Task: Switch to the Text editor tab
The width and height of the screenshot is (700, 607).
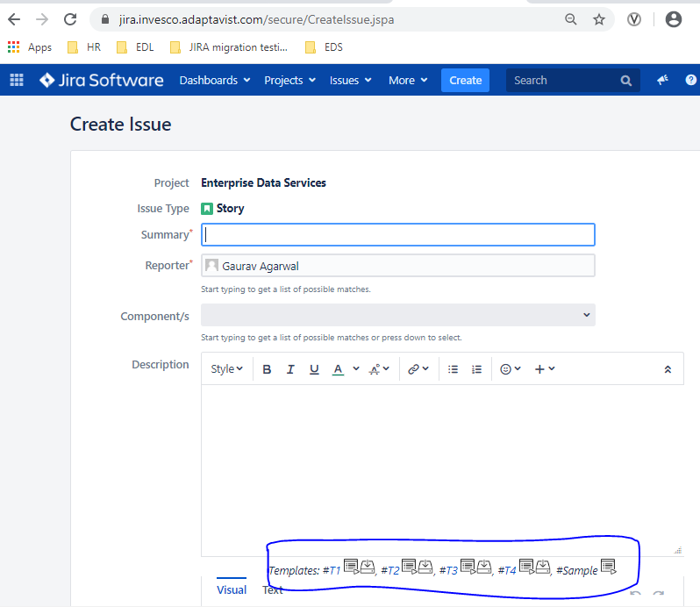Action: [x=273, y=589]
